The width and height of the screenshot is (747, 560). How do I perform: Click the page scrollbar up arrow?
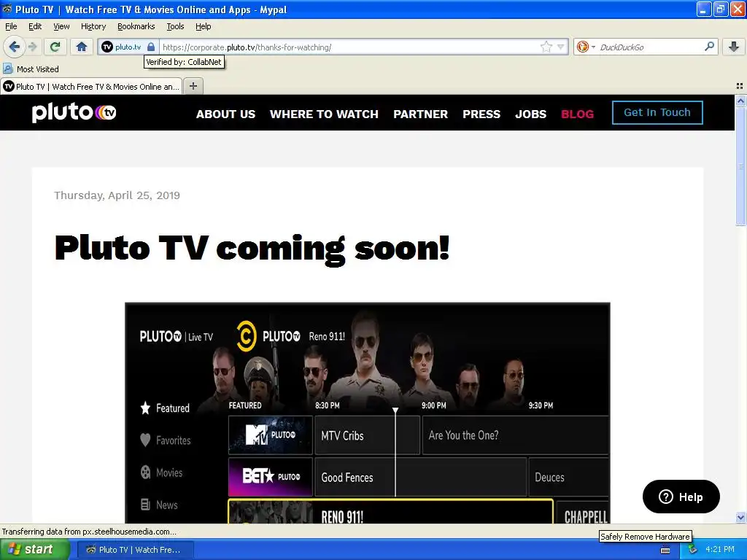(x=740, y=100)
